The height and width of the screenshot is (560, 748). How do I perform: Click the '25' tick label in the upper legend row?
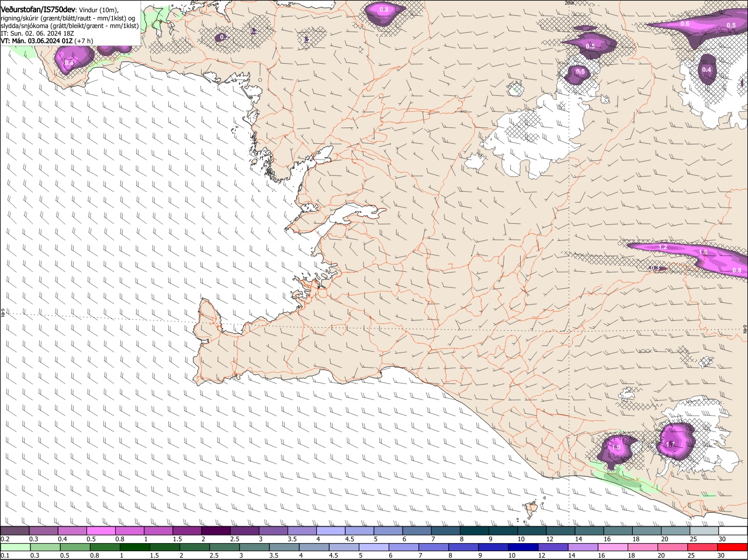coord(693,538)
